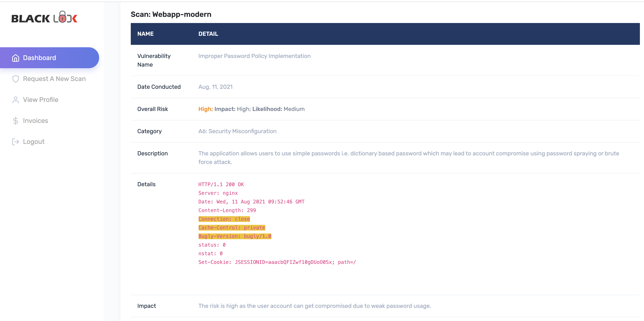Click the shield icon for new scan

pos(15,79)
